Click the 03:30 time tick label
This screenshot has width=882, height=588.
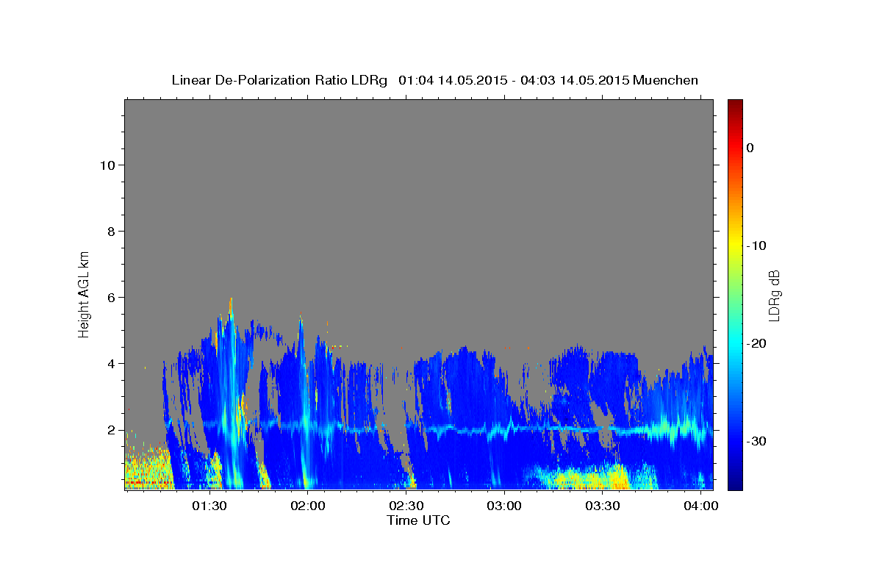(603, 506)
